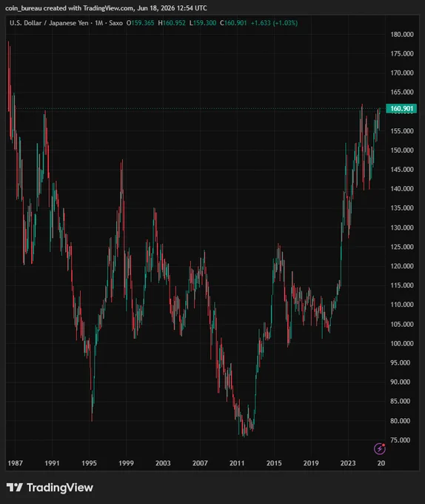Screen dimensions: 425x504
Task: Click the 1987 label on time axis
Action: pos(15,463)
